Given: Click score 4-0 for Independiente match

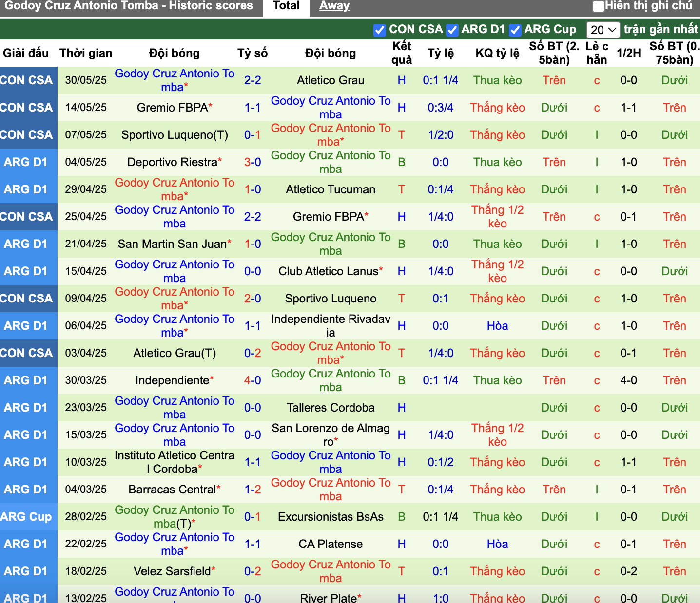Looking at the screenshot, I should coord(253,380).
